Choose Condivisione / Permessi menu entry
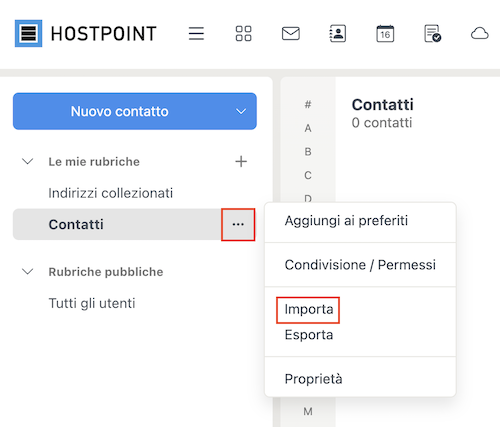Screen dimensions: 500x427 (360, 265)
